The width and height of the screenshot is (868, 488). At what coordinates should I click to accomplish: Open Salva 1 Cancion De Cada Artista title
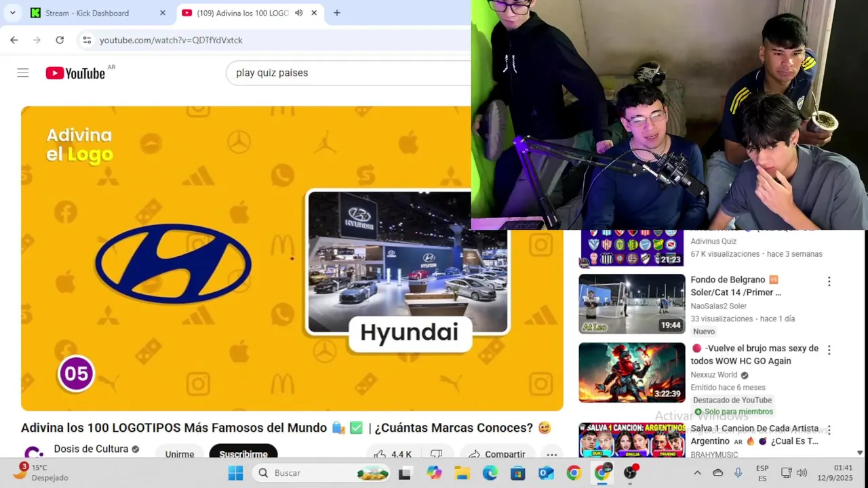[x=755, y=434]
